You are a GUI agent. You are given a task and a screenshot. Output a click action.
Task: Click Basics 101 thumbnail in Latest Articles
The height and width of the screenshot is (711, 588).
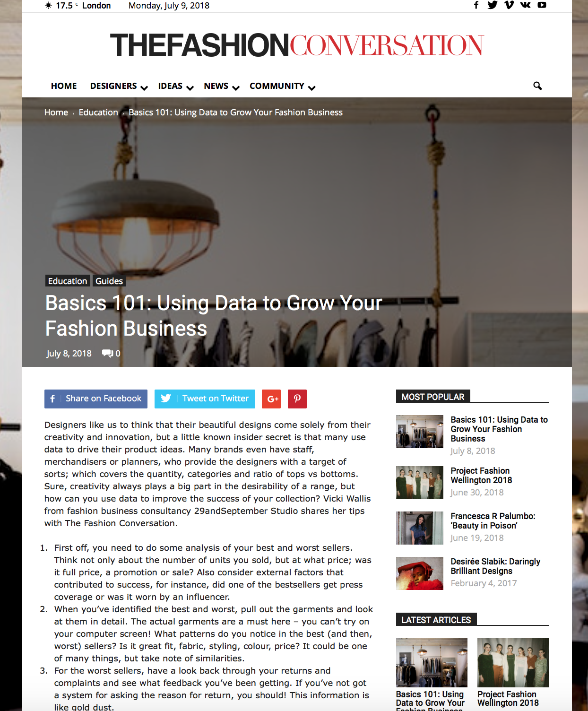(x=432, y=663)
